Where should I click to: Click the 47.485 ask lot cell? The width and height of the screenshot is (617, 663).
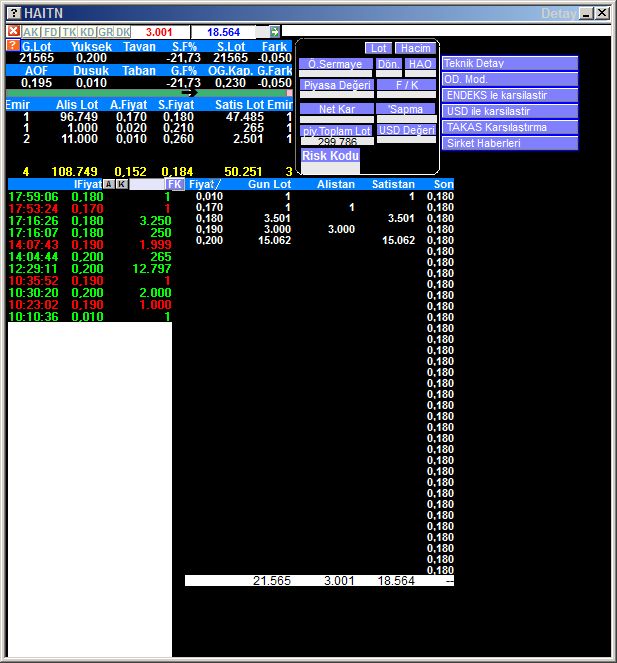tap(245, 117)
